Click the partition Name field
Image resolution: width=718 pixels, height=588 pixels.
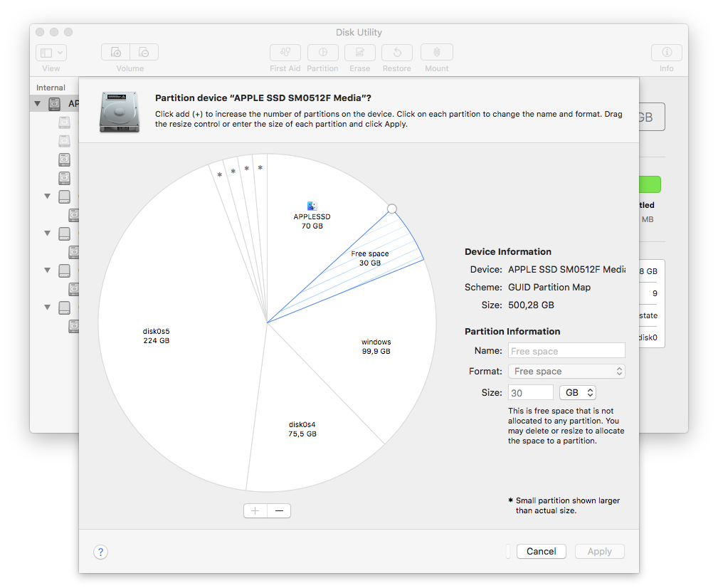pos(566,351)
